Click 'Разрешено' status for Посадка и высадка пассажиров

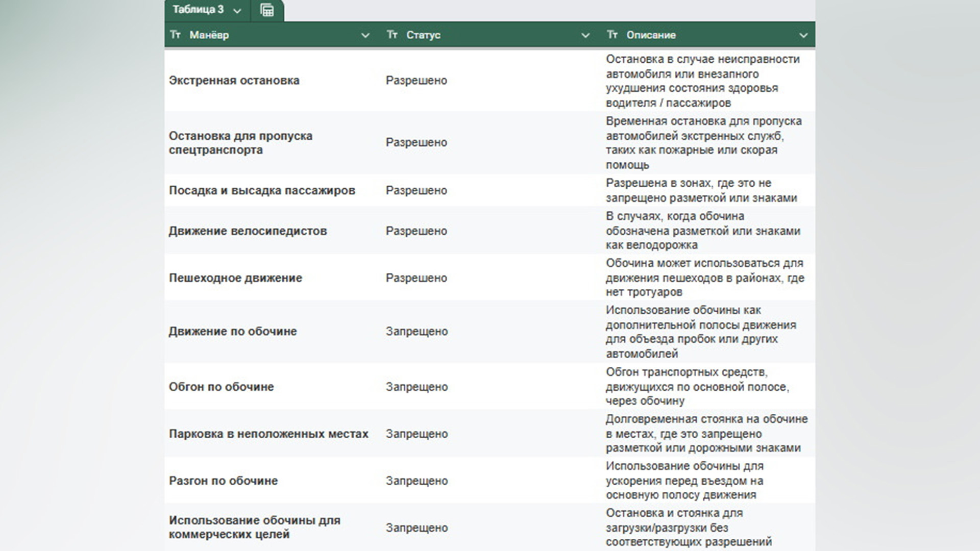pyautogui.click(x=416, y=190)
